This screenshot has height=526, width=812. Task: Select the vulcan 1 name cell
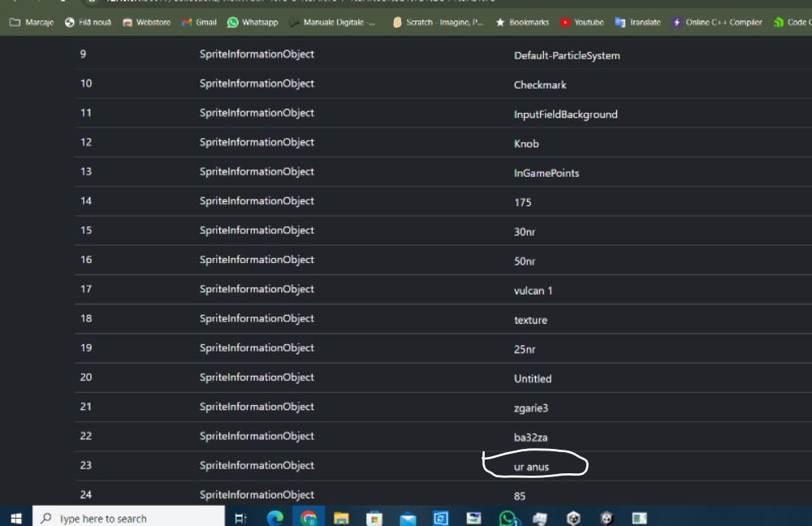point(533,291)
